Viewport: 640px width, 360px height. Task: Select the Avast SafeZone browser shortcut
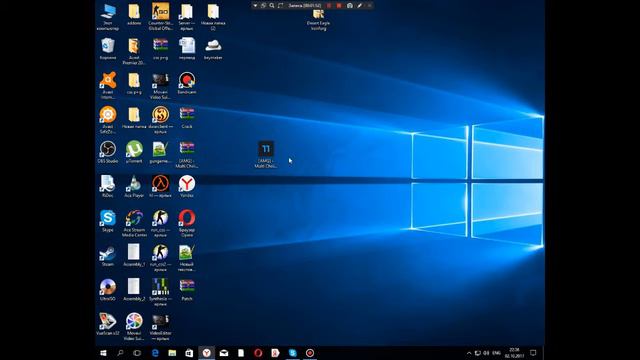108,120
